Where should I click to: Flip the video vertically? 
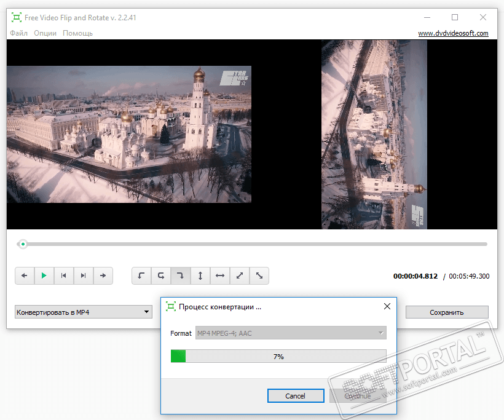point(200,276)
